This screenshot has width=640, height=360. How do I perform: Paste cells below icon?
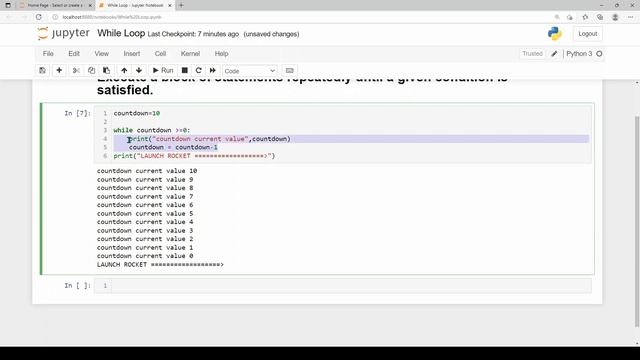(x=107, y=71)
